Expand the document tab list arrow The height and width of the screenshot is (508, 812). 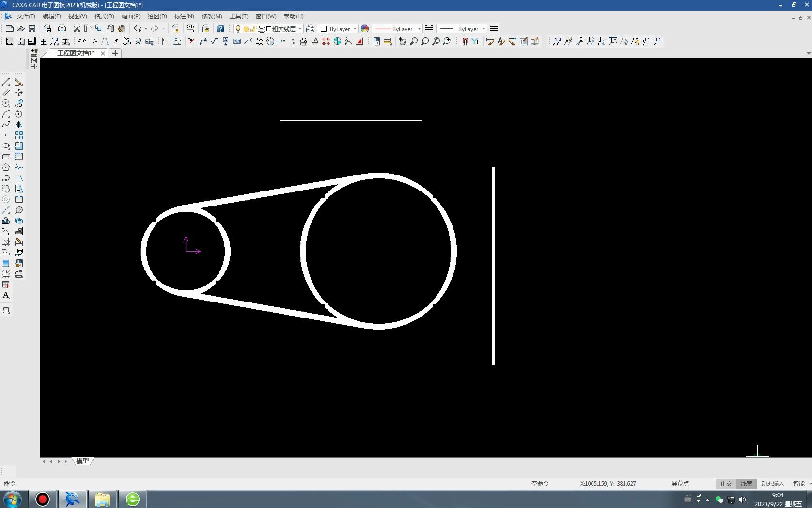point(809,53)
